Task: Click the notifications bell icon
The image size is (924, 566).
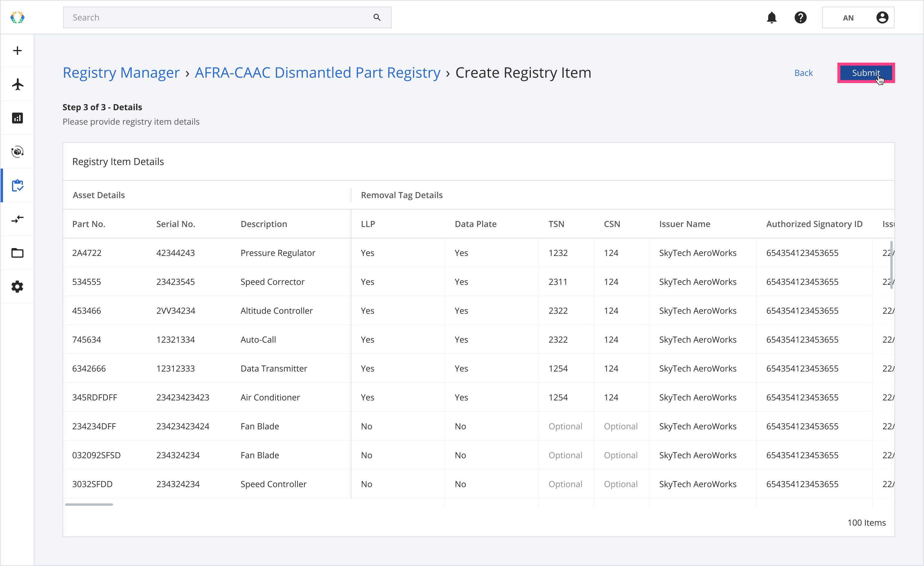Action: pos(772,18)
